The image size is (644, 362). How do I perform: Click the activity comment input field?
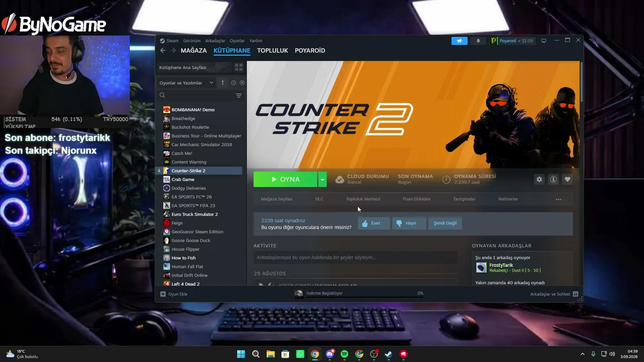tap(355, 257)
